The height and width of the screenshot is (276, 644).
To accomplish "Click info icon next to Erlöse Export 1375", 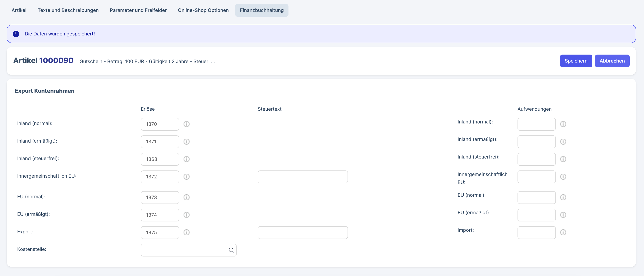I will pyautogui.click(x=186, y=232).
